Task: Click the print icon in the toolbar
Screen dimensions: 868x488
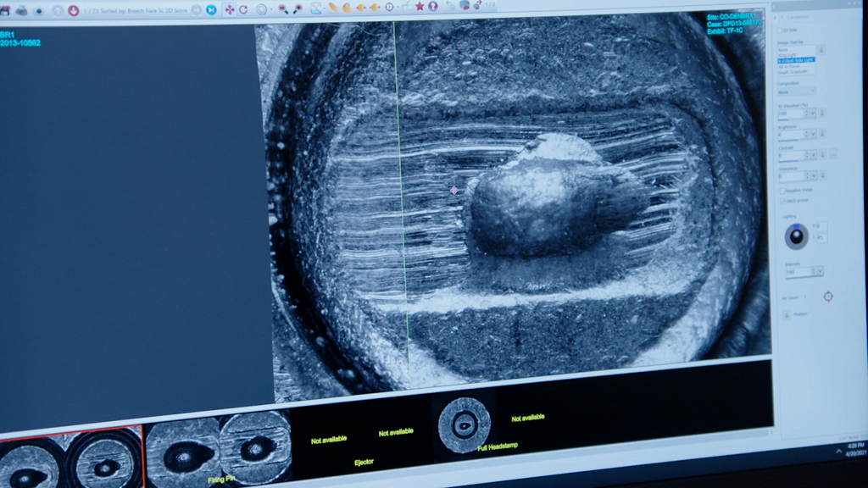Action: click(21, 10)
